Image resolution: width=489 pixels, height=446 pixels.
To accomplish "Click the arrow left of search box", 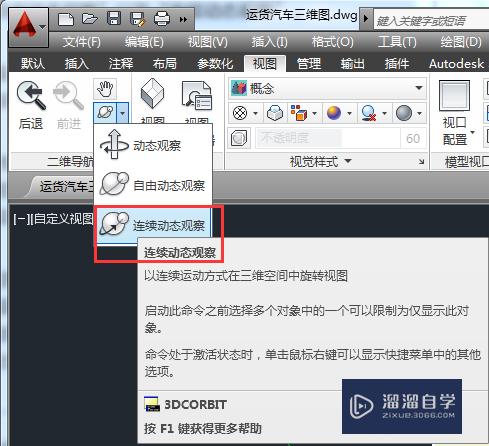I will pos(366,18).
